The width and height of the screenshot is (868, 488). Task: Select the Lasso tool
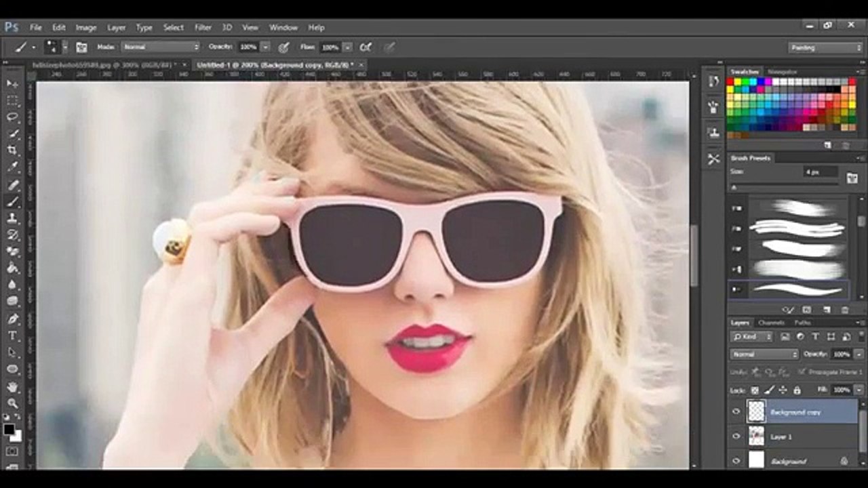click(x=12, y=117)
